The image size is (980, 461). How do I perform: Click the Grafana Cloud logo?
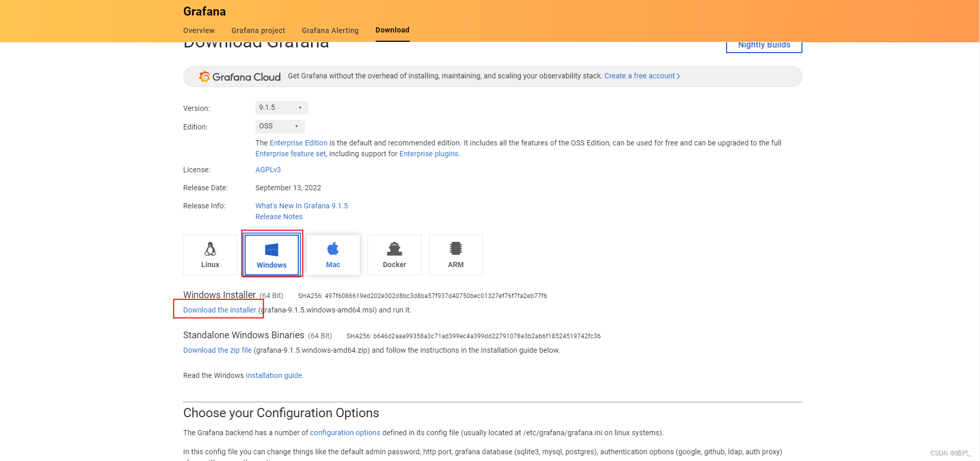click(240, 77)
